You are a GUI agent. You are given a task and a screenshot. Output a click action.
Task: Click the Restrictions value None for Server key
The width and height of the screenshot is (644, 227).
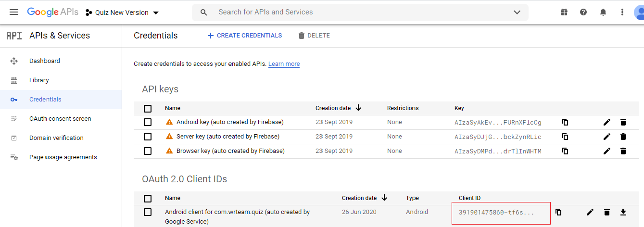(x=394, y=137)
